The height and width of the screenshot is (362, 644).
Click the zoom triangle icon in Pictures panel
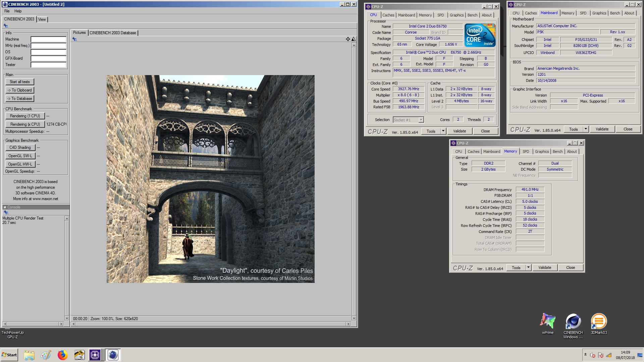click(353, 39)
